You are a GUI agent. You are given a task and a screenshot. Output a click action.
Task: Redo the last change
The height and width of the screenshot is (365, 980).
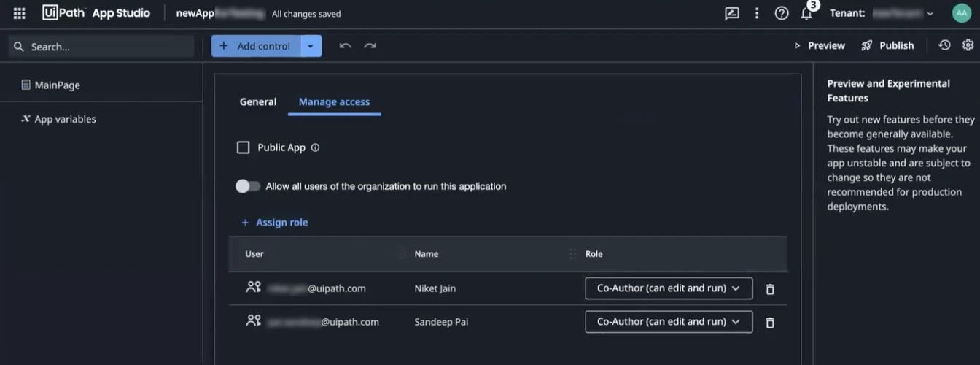pyautogui.click(x=370, y=46)
